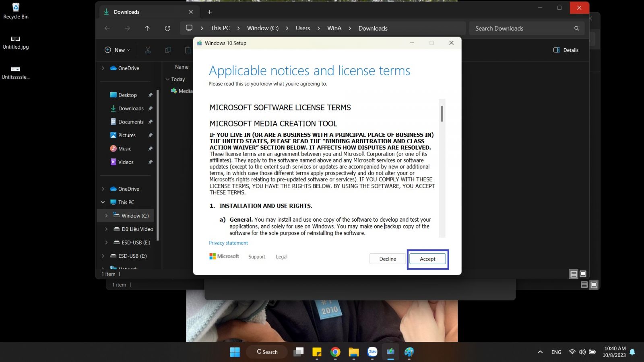Close the Downloads tab

191,12
